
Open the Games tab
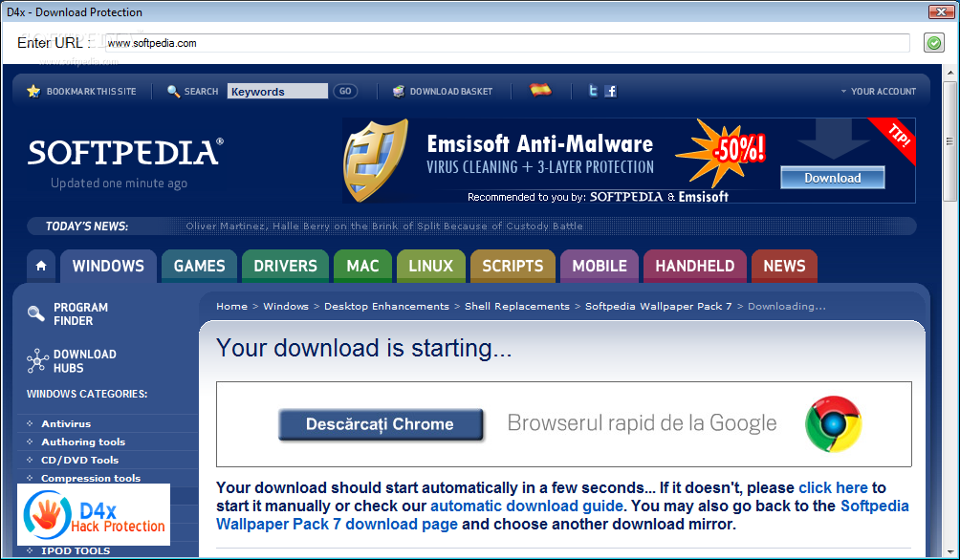[199, 266]
